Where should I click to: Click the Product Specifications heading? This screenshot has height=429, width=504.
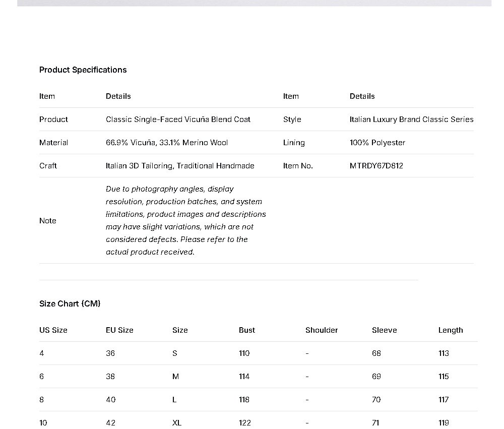(83, 70)
